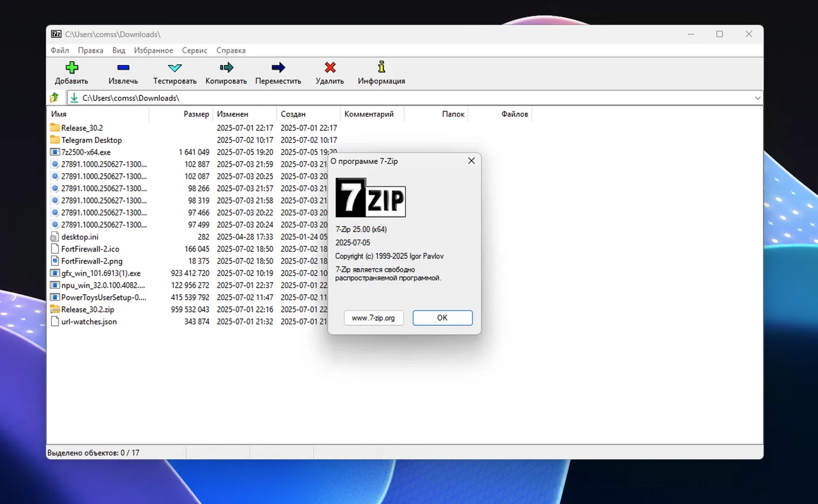818x504 pixels.
Task: Click the Copyright 1999-2025 Igor Pavlov text
Action: (x=389, y=256)
